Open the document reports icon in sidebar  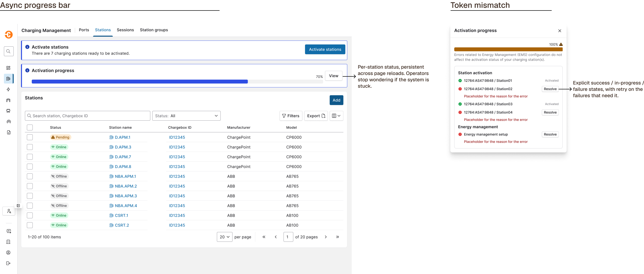tap(9, 132)
